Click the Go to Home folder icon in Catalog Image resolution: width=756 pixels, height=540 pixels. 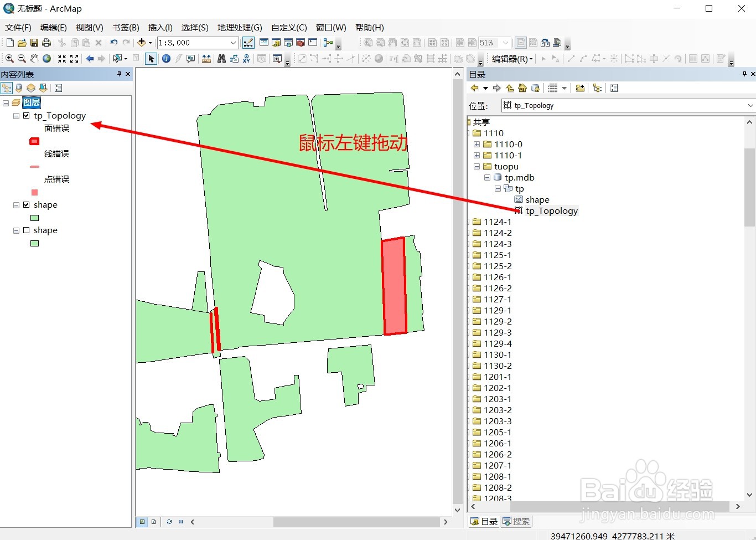point(522,88)
